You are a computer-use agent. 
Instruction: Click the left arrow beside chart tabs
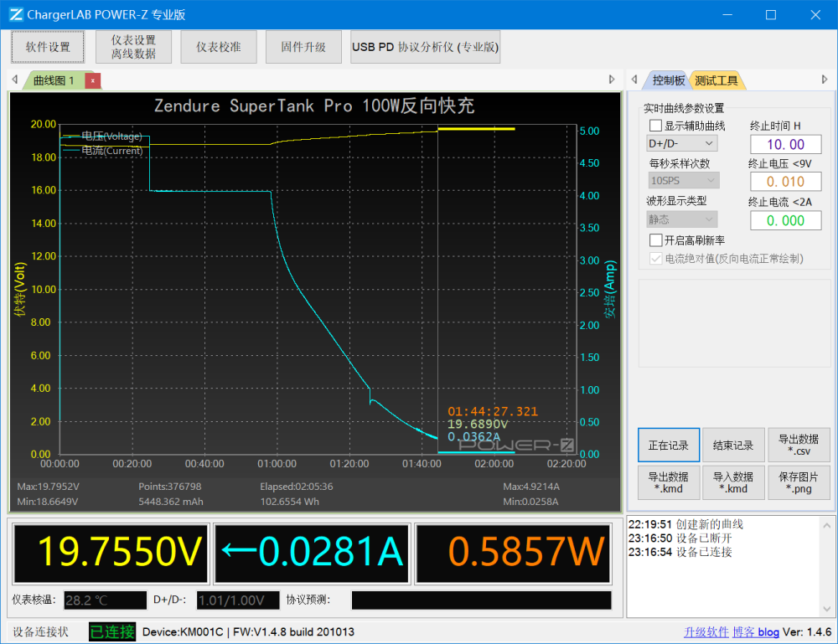pos(15,80)
